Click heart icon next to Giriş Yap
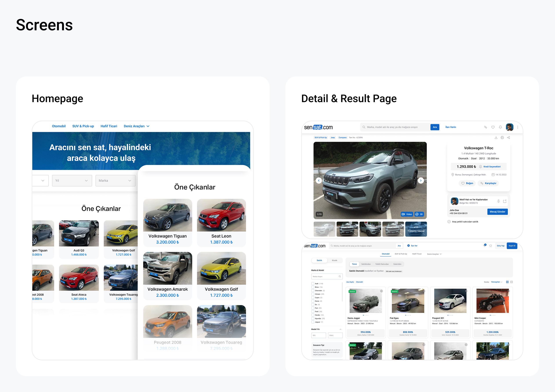This screenshot has width=555, height=392. 490,246
